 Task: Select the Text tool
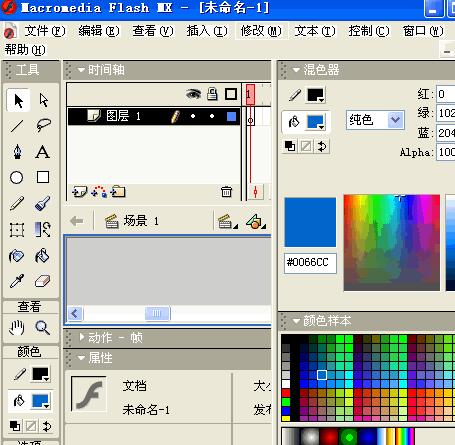click(43, 152)
